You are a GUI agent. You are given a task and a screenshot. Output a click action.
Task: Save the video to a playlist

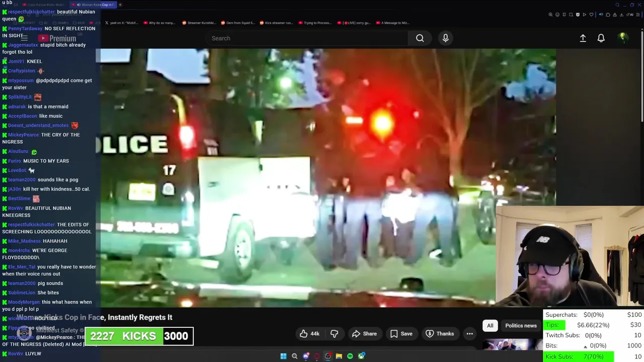pyautogui.click(x=401, y=333)
